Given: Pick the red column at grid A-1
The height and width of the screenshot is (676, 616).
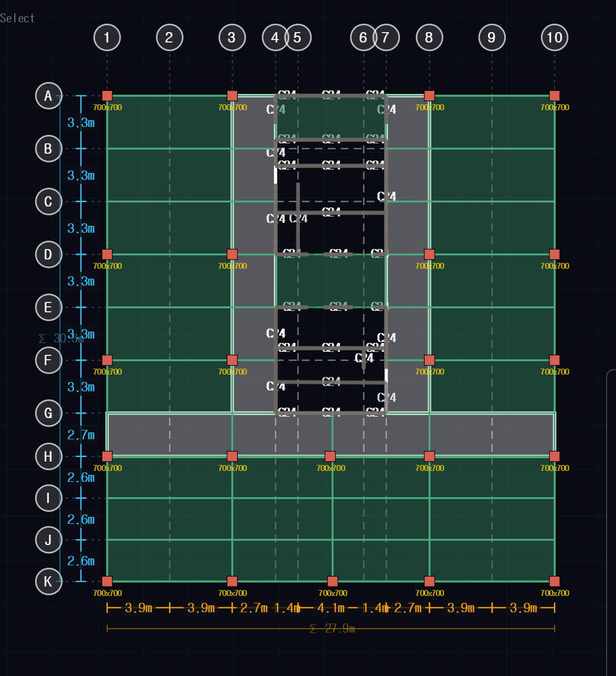Looking at the screenshot, I should click(x=107, y=96).
